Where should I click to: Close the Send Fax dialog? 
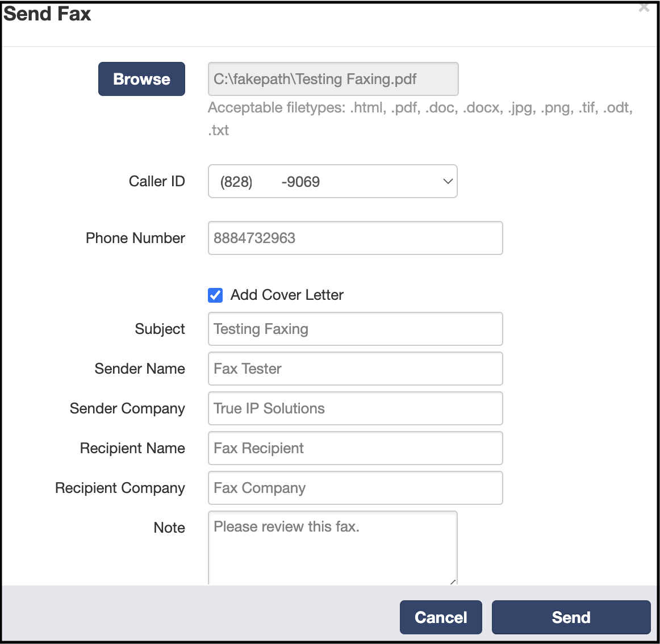coord(644,7)
